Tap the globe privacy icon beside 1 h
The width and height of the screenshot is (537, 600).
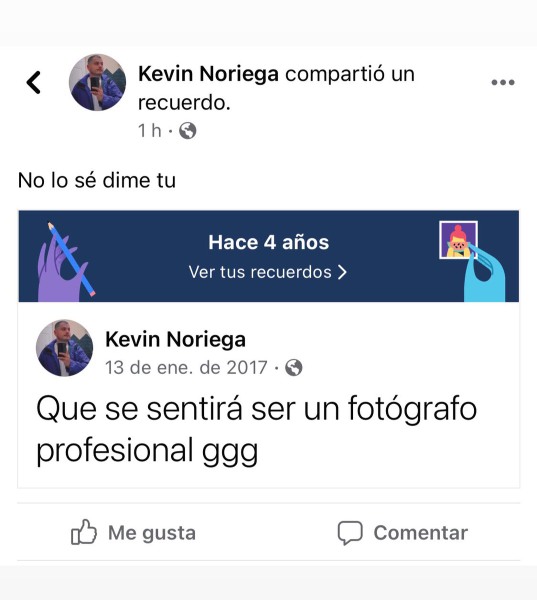coord(188,130)
